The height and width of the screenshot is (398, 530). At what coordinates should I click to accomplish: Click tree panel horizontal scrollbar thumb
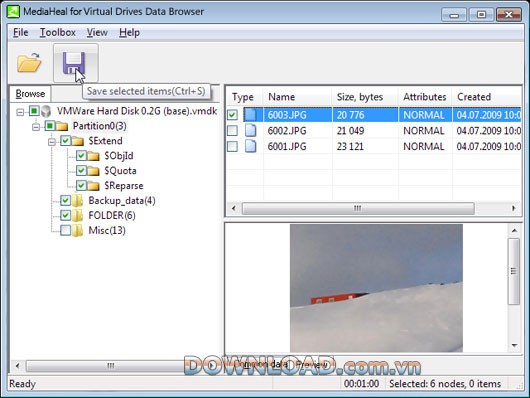111,366
